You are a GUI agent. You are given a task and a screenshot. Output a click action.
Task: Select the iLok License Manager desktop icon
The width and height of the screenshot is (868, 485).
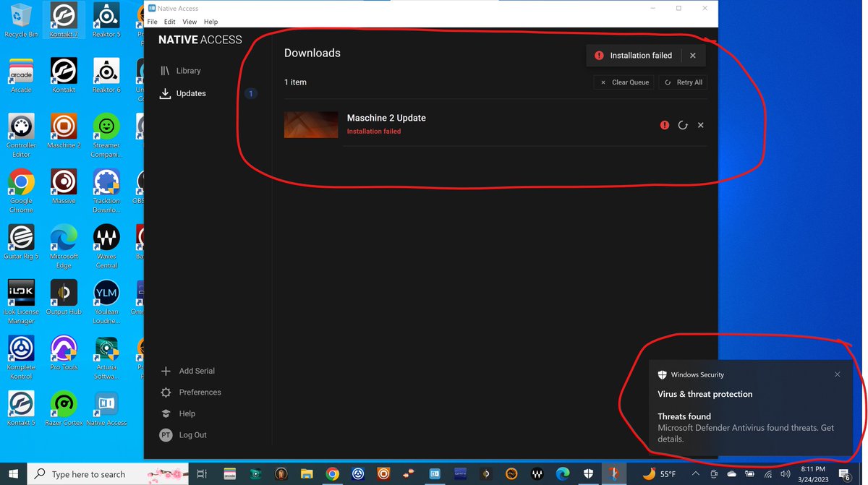pyautogui.click(x=21, y=302)
